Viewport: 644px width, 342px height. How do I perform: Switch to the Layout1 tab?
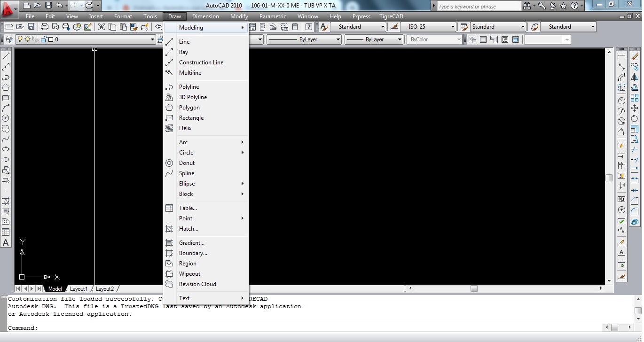pos(79,289)
